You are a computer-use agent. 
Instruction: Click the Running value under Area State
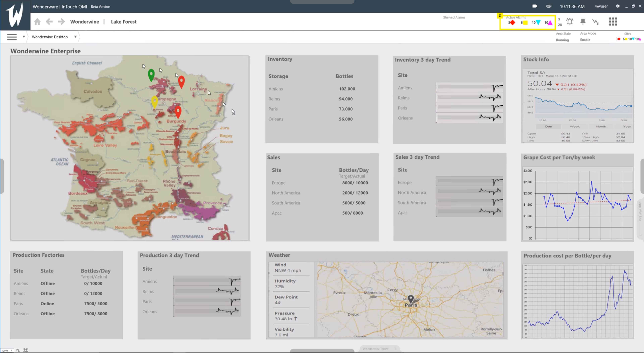tap(562, 40)
